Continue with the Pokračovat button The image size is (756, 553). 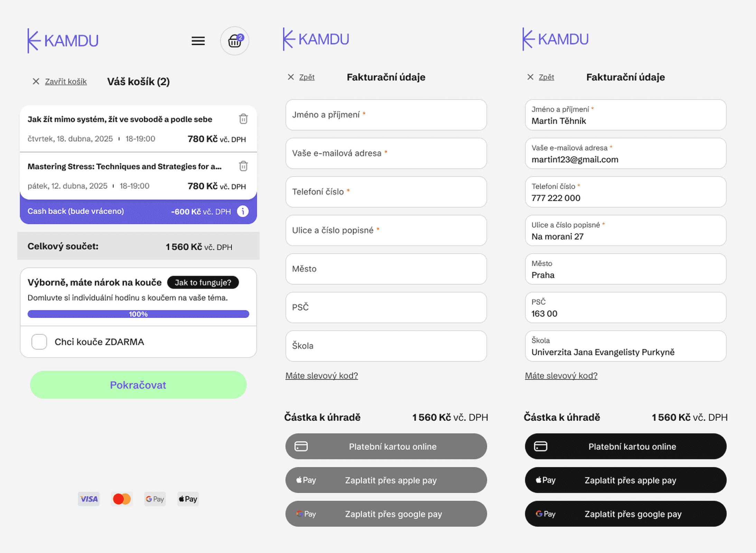click(138, 385)
